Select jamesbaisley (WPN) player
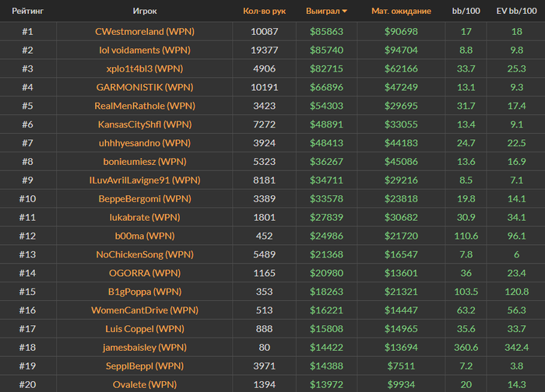 point(145,347)
